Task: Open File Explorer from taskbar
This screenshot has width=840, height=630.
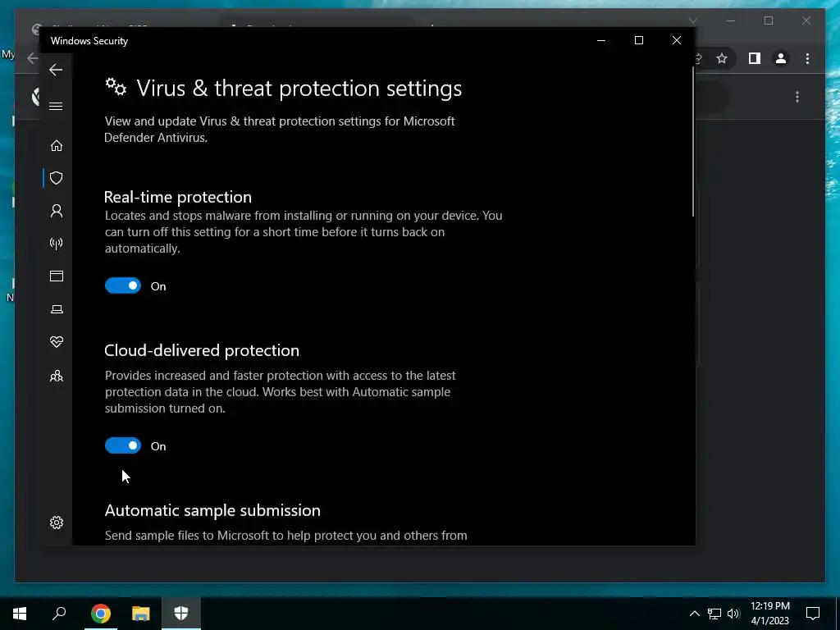Action: 141,614
